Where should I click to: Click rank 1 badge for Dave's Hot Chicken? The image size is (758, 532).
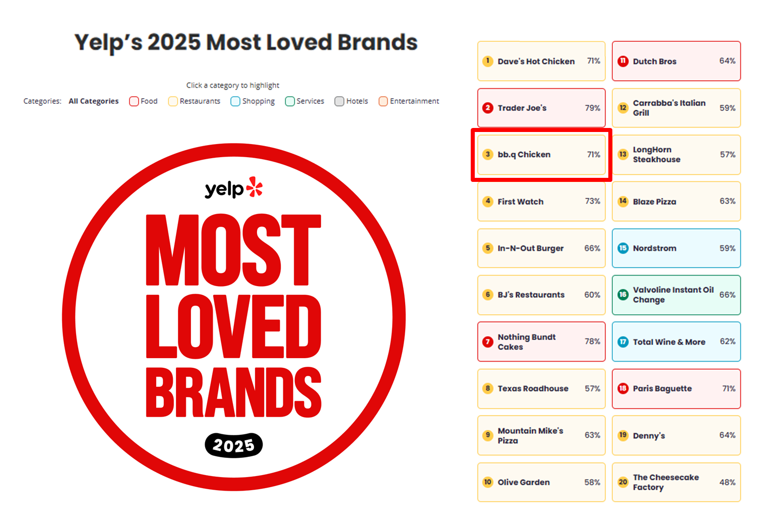[x=487, y=61]
